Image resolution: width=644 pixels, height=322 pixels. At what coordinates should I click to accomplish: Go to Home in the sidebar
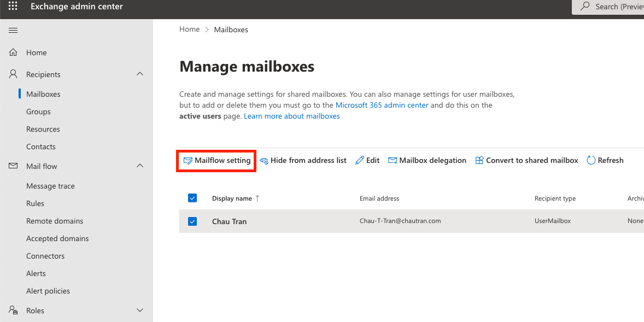point(36,52)
